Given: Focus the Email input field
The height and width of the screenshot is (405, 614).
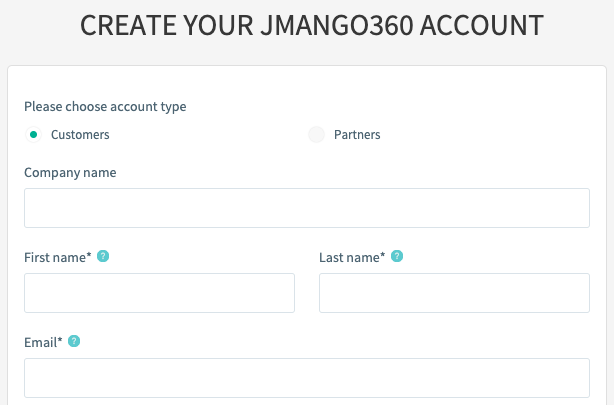Looking at the screenshot, I should (307, 378).
